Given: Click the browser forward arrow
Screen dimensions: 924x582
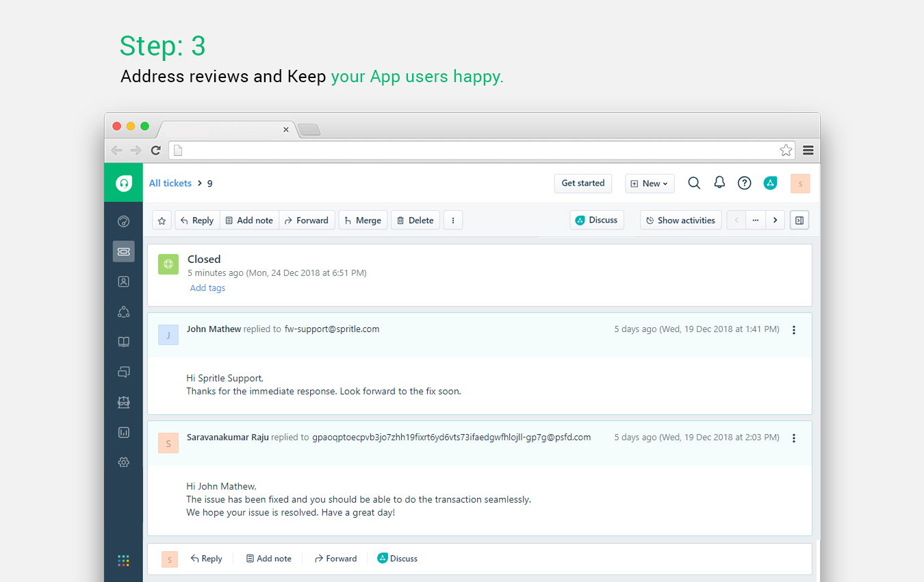Looking at the screenshot, I should pos(136,150).
